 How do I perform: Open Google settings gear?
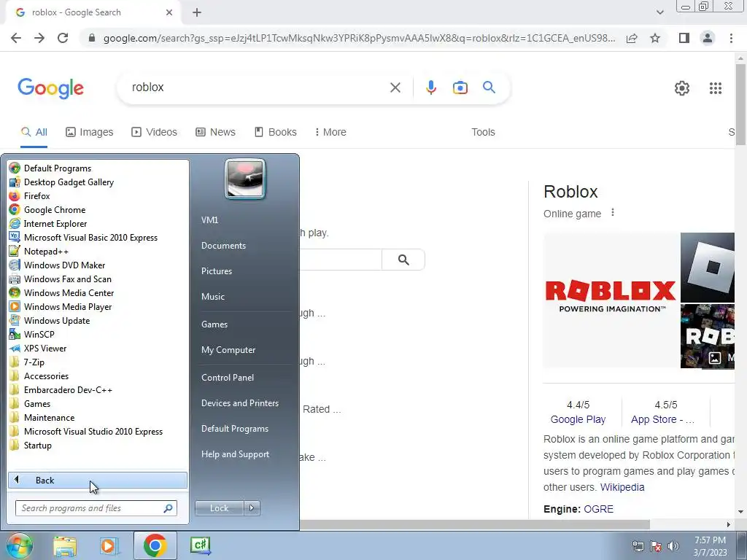(x=682, y=88)
